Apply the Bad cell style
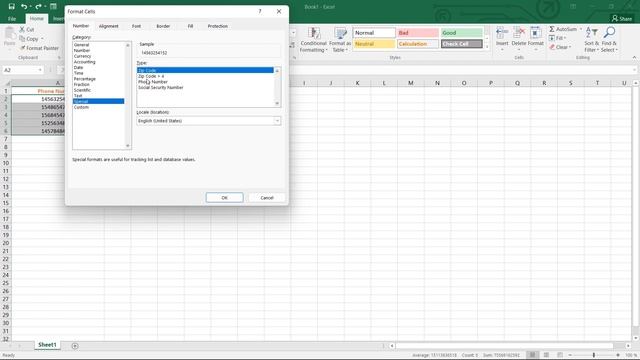 [418, 33]
